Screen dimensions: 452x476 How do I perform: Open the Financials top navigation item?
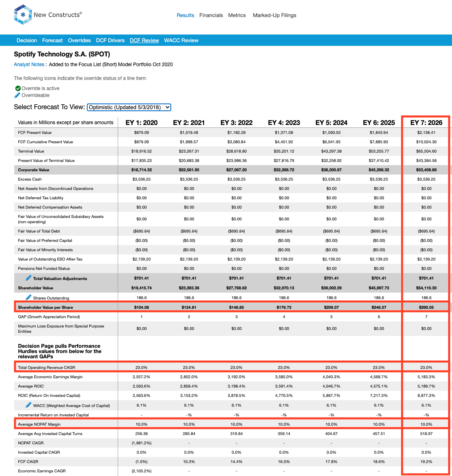coord(211,15)
